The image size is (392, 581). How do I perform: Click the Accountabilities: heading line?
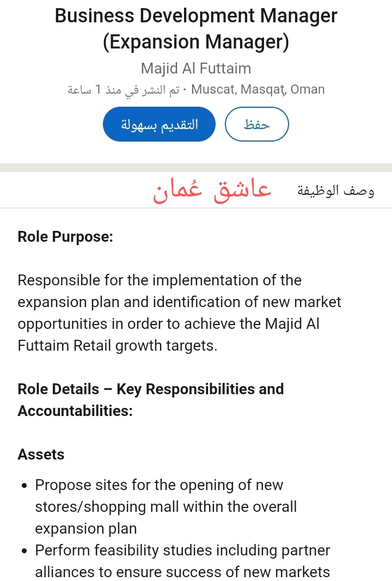click(x=75, y=411)
